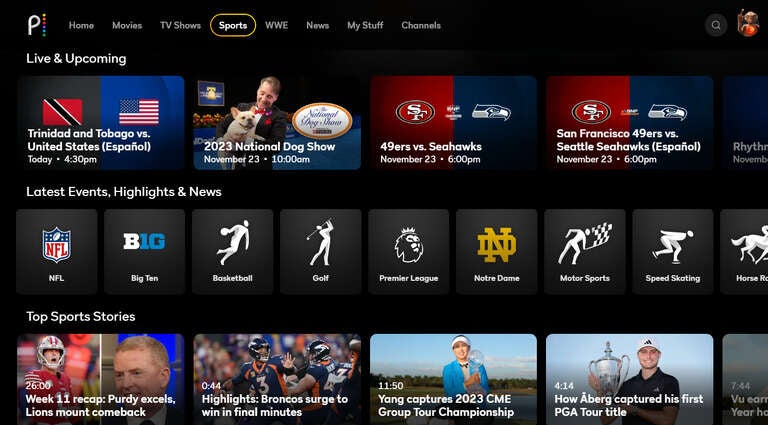Select the highlighted Sports tab

click(x=233, y=25)
